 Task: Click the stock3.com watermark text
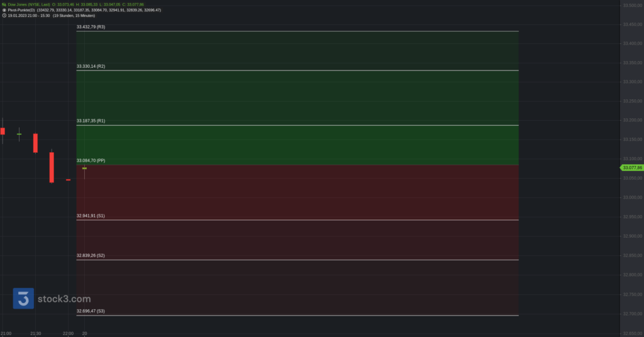[x=64, y=299]
